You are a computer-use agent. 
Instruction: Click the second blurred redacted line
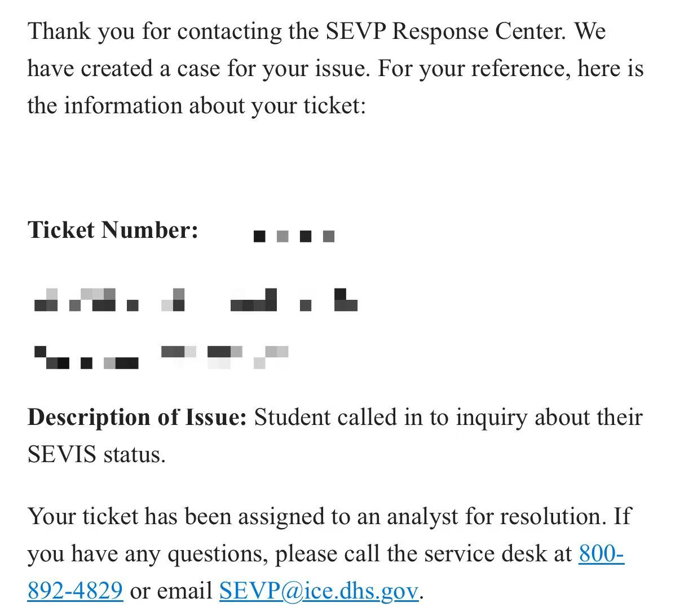[161, 357]
